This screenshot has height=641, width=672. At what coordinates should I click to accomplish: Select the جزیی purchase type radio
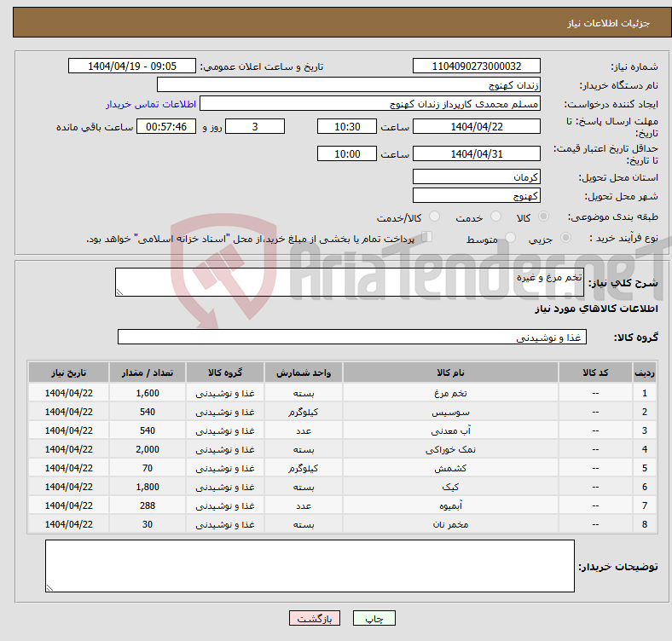(x=565, y=237)
